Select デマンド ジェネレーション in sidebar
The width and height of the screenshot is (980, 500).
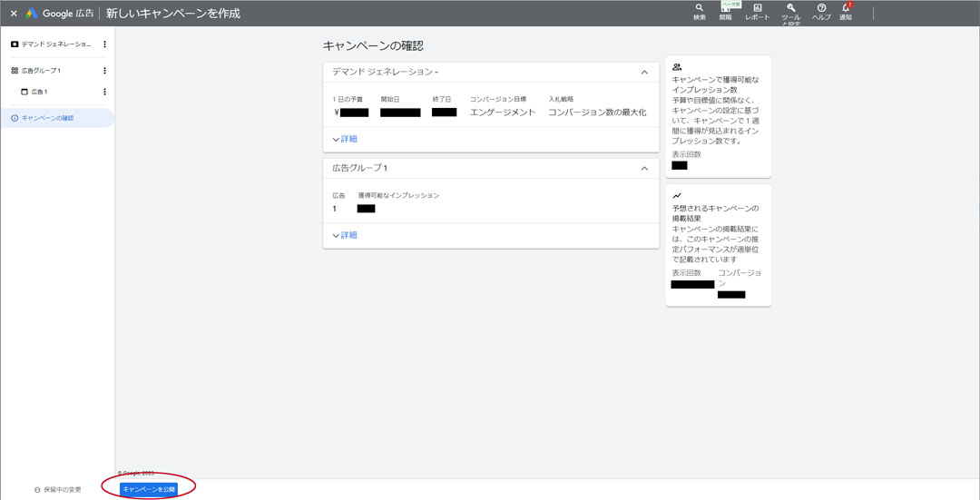[54, 44]
